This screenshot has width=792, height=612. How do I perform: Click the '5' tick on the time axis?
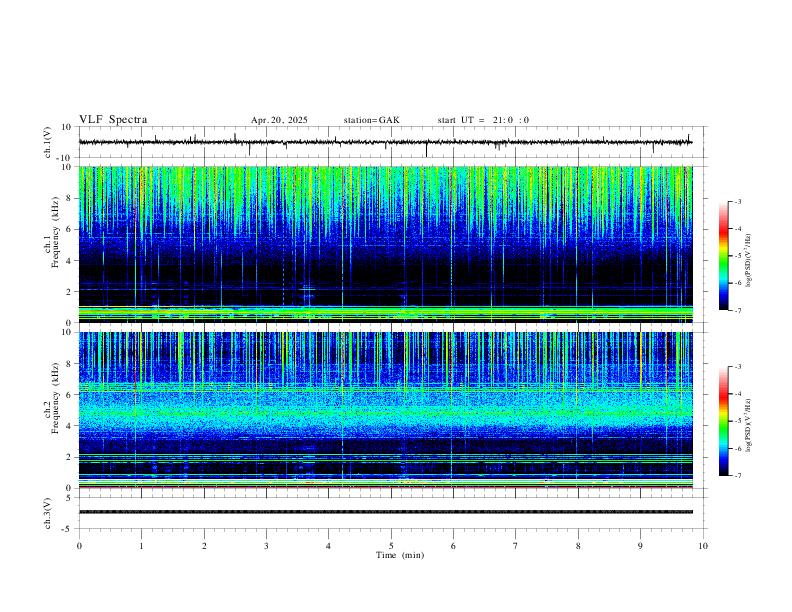391,546
